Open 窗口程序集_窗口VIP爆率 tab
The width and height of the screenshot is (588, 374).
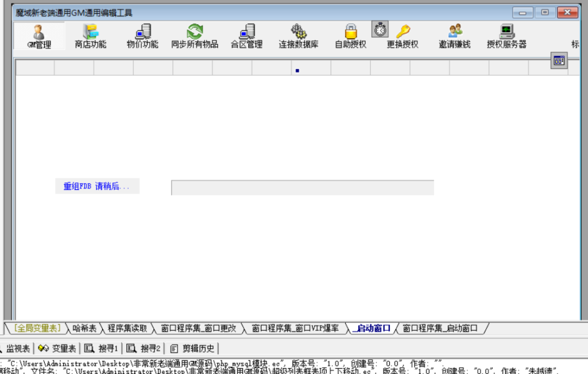[x=295, y=328]
